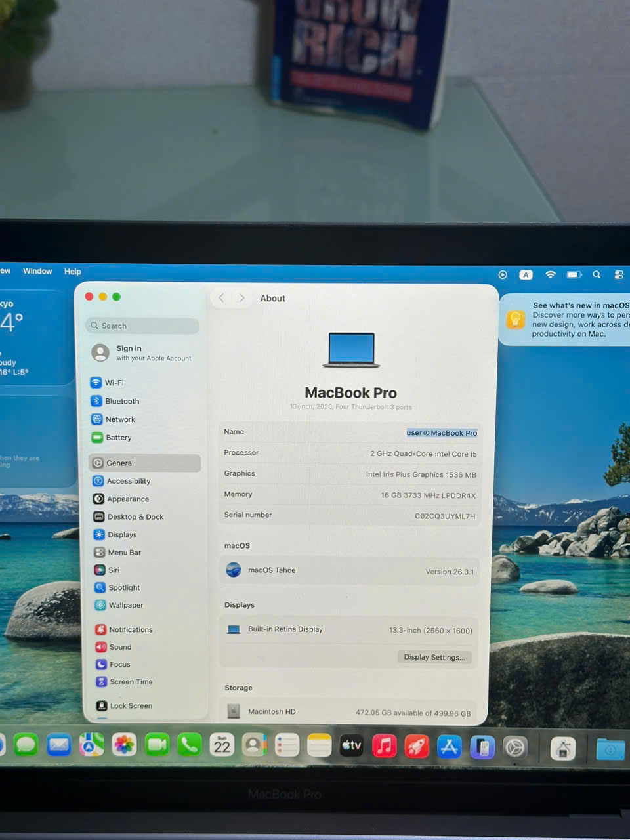630x840 pixels.
Task: Click the Display Settings button
Action: pos(434,657)
